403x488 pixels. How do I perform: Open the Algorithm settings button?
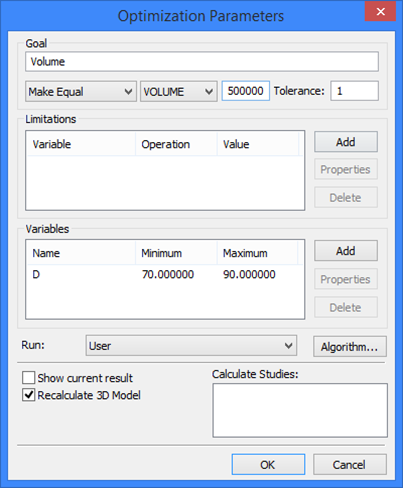tap(350, 347)
